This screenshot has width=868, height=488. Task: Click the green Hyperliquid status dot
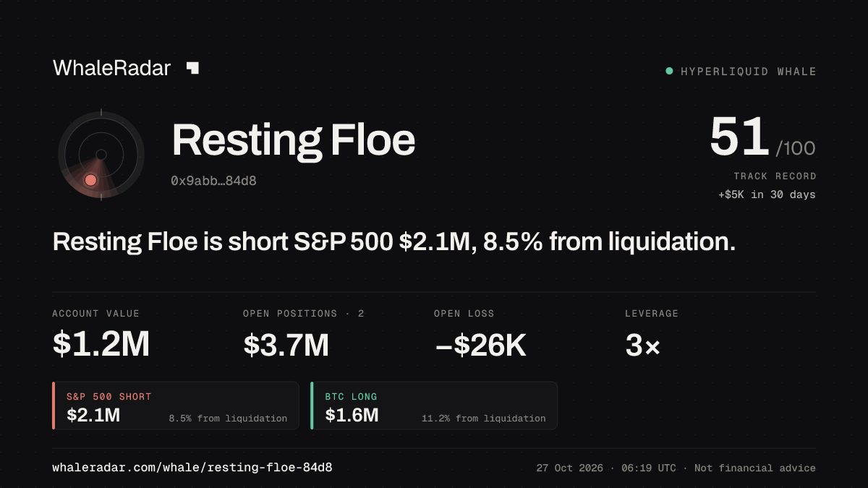point(669,71)
